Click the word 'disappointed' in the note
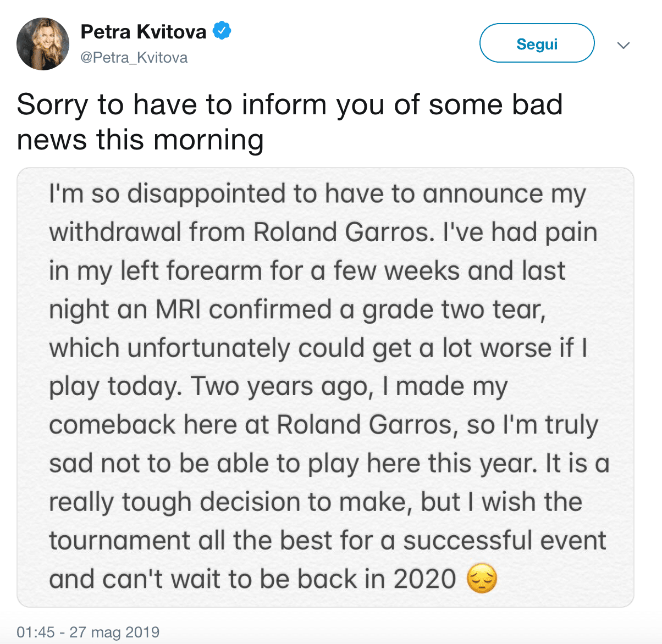 (214, 194)
